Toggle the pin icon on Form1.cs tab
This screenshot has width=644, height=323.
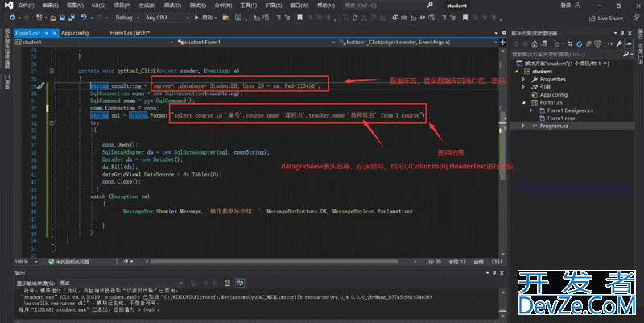[x=47, y=33]
